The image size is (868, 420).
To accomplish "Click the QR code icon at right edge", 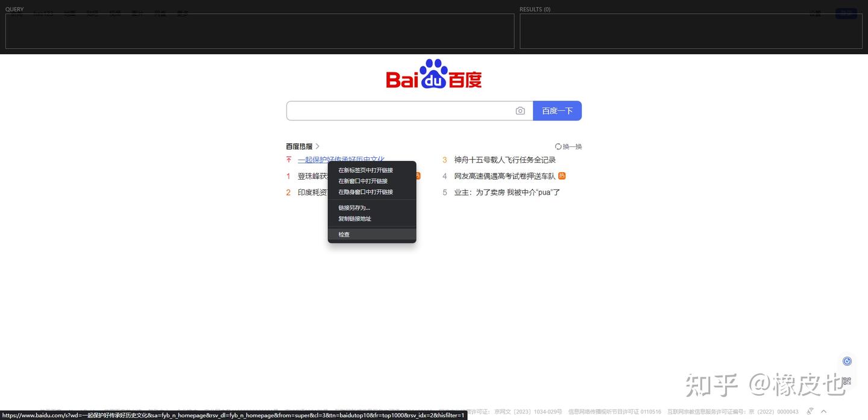I will click(x=847, y=381).
